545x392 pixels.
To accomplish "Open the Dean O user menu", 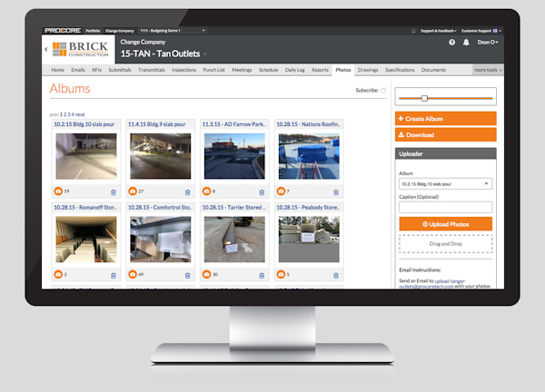I will pos(488,43).
